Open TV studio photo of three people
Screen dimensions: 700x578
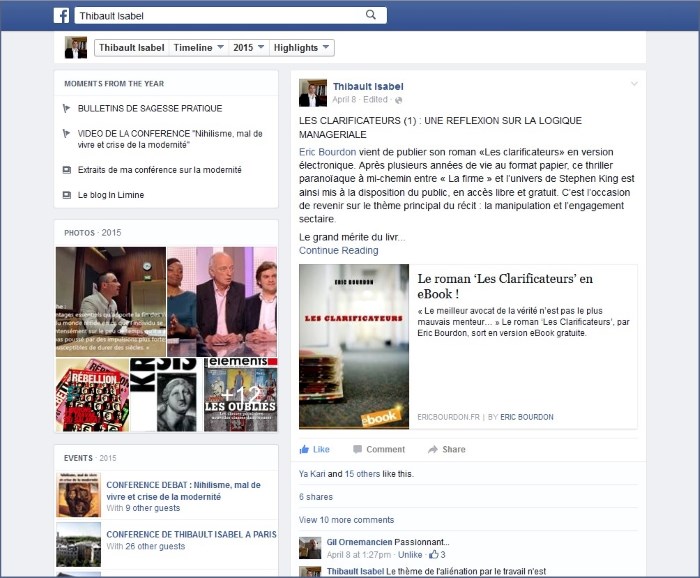[x=222, y=302]
